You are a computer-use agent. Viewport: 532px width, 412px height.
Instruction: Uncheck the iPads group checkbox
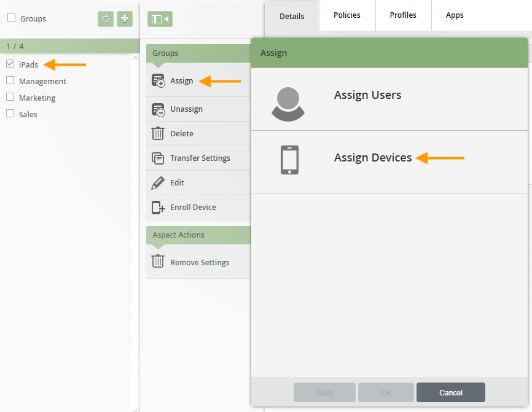pyautogui.click(x=10, y=63)
